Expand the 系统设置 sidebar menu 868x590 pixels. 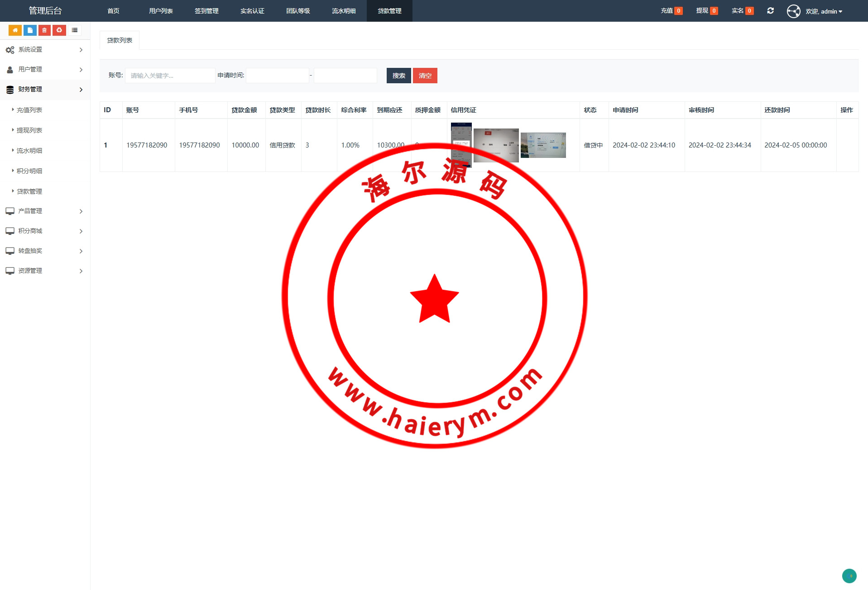45,50
